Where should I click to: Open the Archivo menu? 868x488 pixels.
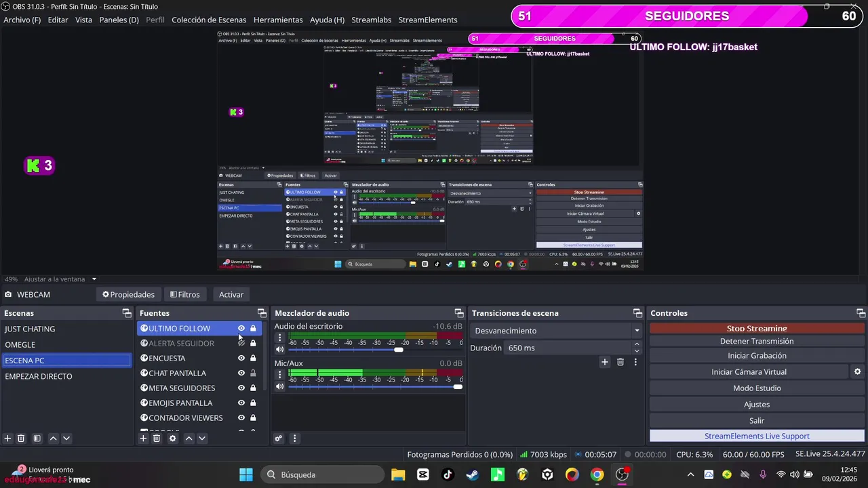[22, 20]
